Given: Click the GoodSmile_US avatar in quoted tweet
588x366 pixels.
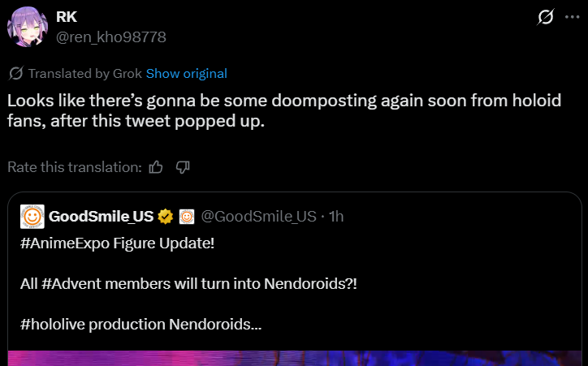Looking at the screenshot, I should click(x=32, y=217).
